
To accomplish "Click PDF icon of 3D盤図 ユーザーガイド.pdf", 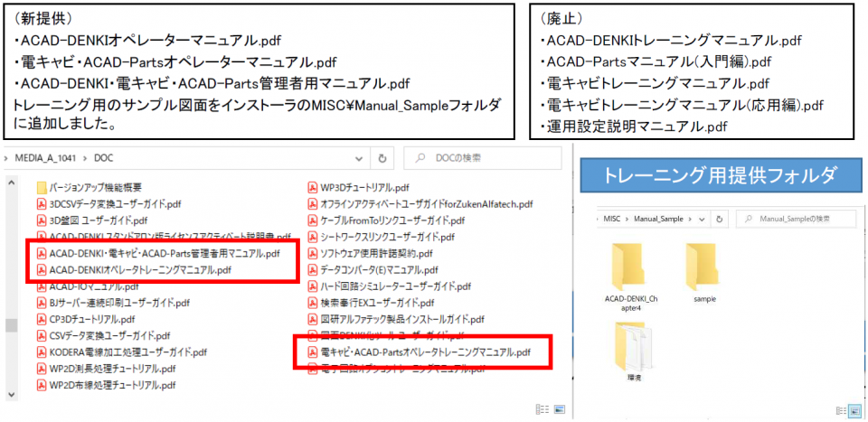I will pyautogui.click(x=41, y=220).
